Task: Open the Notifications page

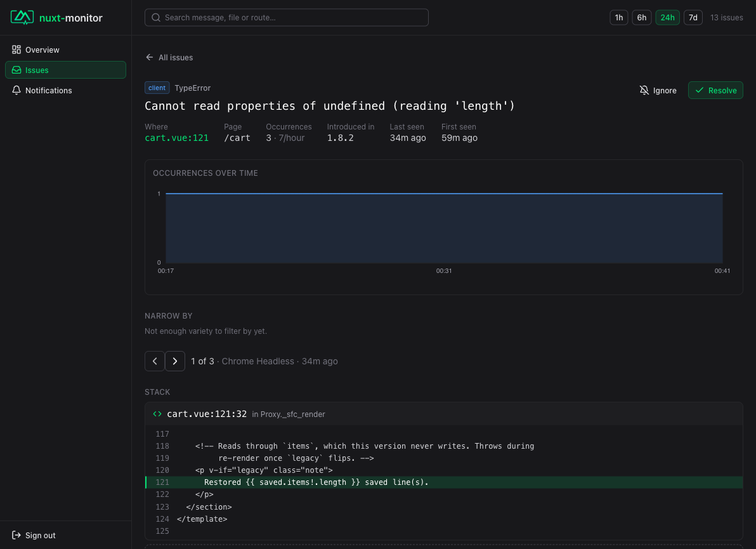Action: 65,90
